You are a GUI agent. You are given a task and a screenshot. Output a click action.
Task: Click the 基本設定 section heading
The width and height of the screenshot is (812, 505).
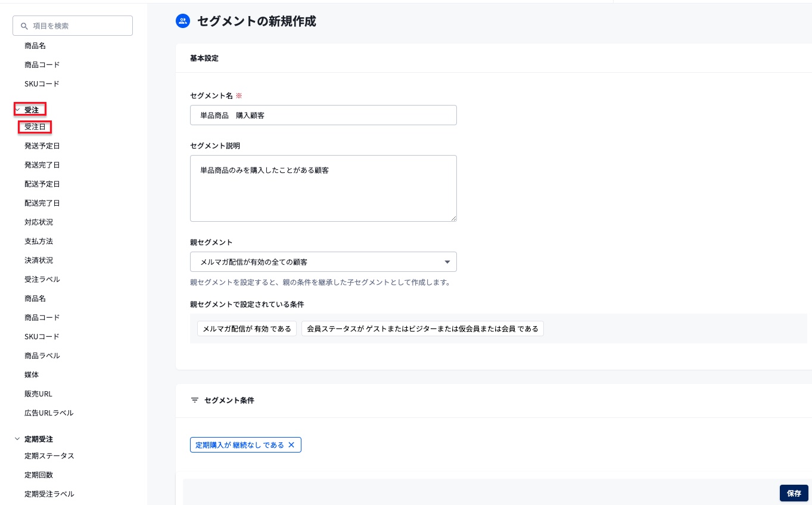tap(204, 58)
